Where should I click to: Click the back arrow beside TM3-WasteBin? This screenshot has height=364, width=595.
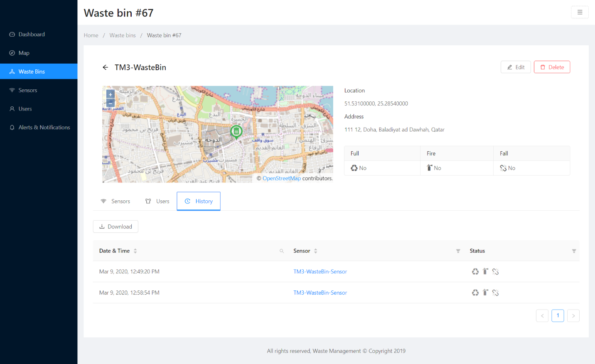(106, 67)
